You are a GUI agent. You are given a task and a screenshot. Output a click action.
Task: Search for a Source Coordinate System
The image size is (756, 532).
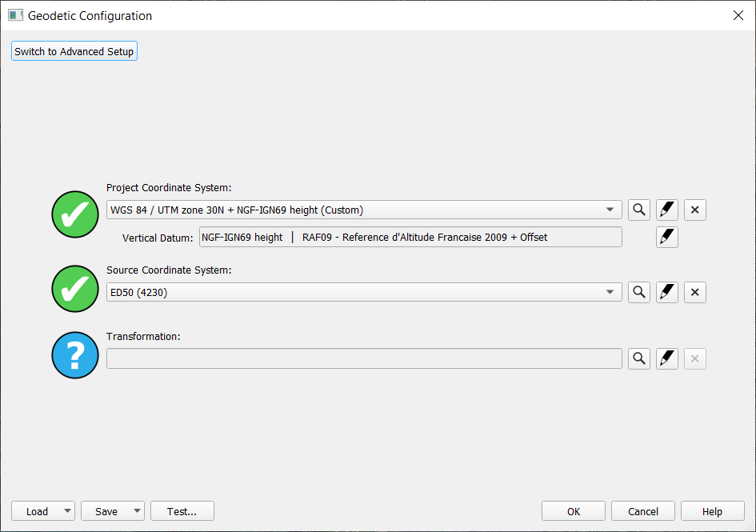point(638,292)
